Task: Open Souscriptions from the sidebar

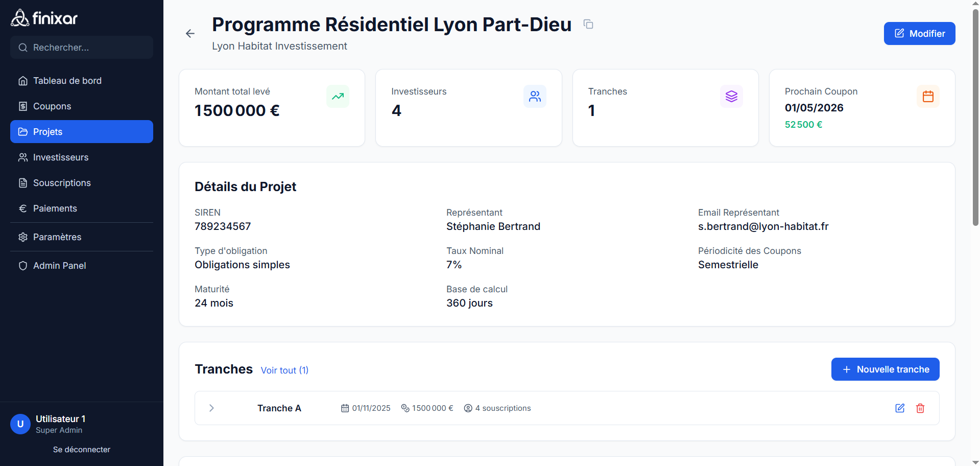Action: coord(62,182)
